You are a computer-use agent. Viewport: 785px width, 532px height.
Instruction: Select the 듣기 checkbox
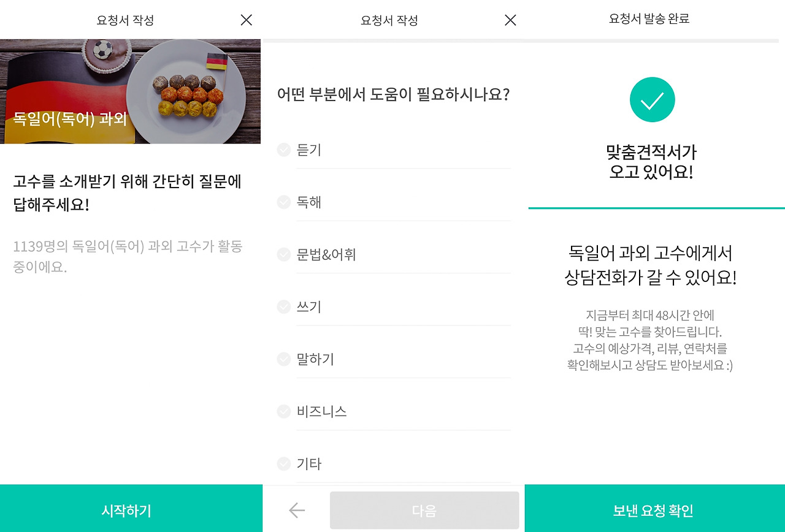coord(283,149)
